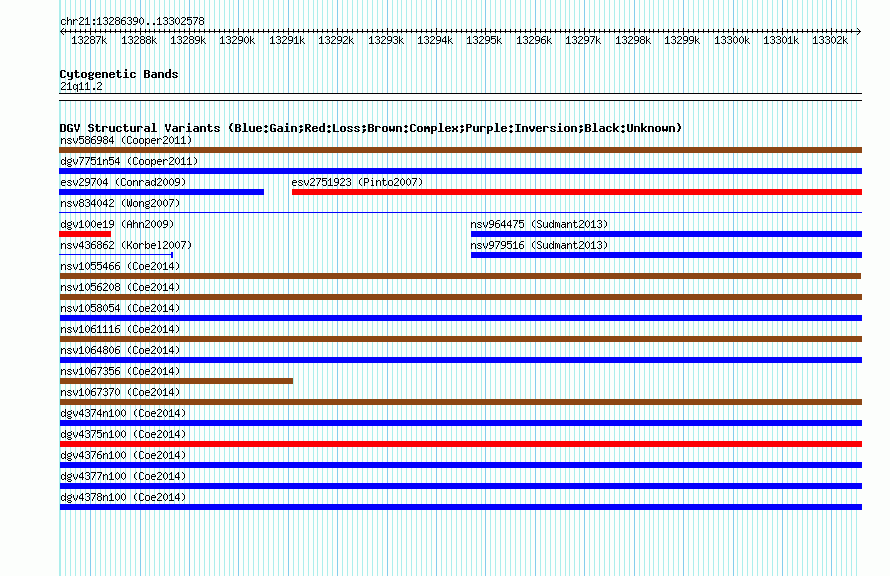Image resolution: width=890 pixels, height=576 pixels.
Task: Select the blue nsv964475 gain bar
Action: point(666,234)
